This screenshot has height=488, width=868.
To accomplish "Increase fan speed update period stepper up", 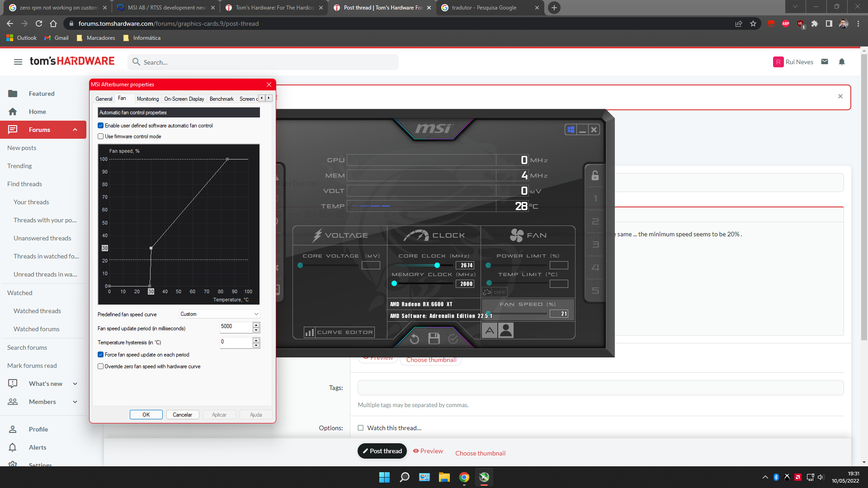I will (256, 325).
